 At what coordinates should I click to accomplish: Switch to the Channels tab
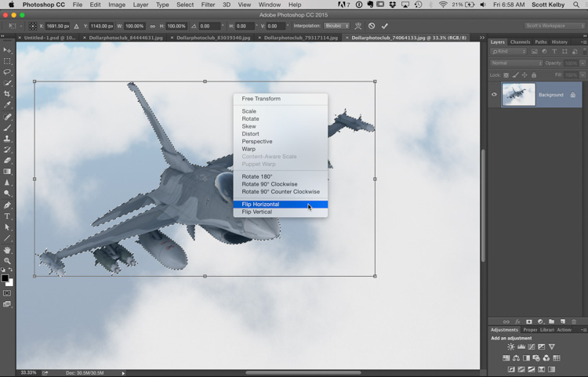(x=520, y=42)
